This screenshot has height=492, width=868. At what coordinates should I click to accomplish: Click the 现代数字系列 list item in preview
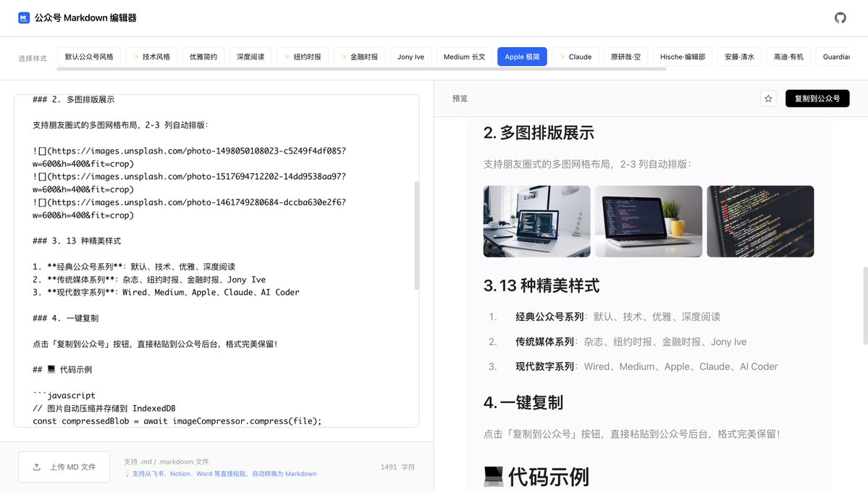[x=646, y=367]
